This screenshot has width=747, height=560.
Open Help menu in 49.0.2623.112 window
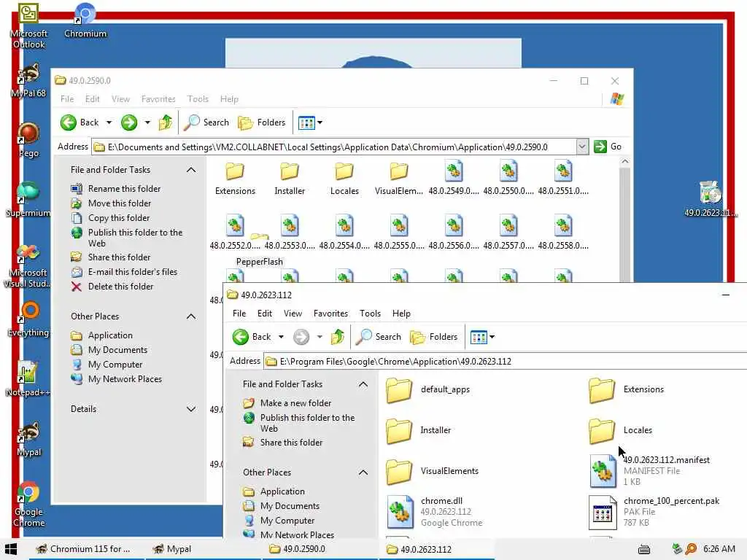[x=401, y=314]
